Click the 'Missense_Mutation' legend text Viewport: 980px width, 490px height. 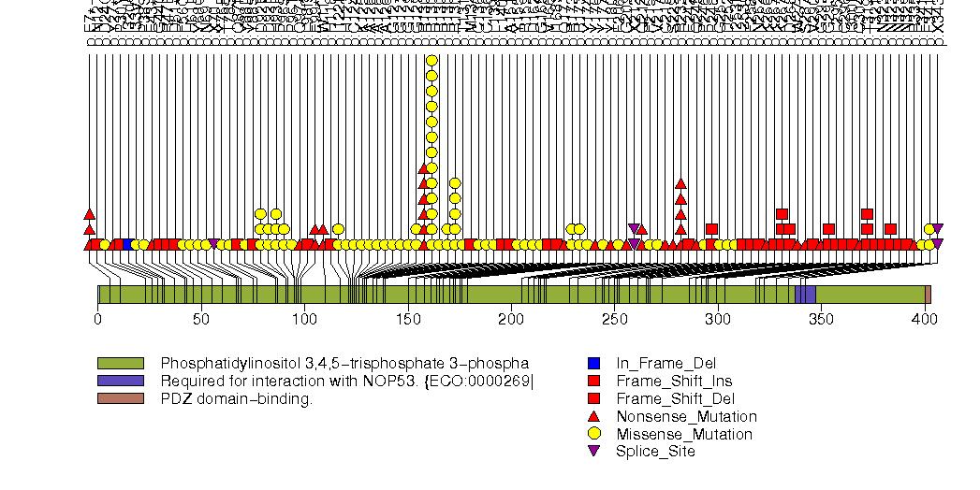[684, 434]
